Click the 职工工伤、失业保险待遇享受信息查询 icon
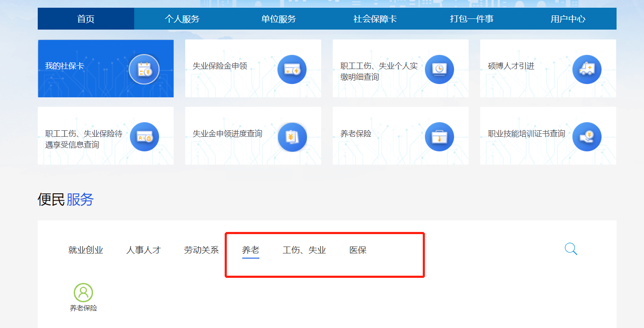Viewport: 644px width, 328px height. 144,136
